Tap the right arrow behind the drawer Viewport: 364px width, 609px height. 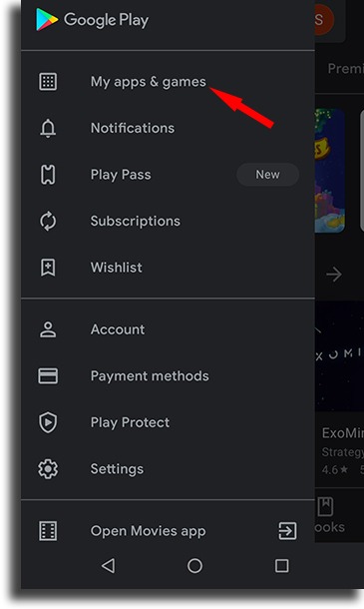[334, 275]
